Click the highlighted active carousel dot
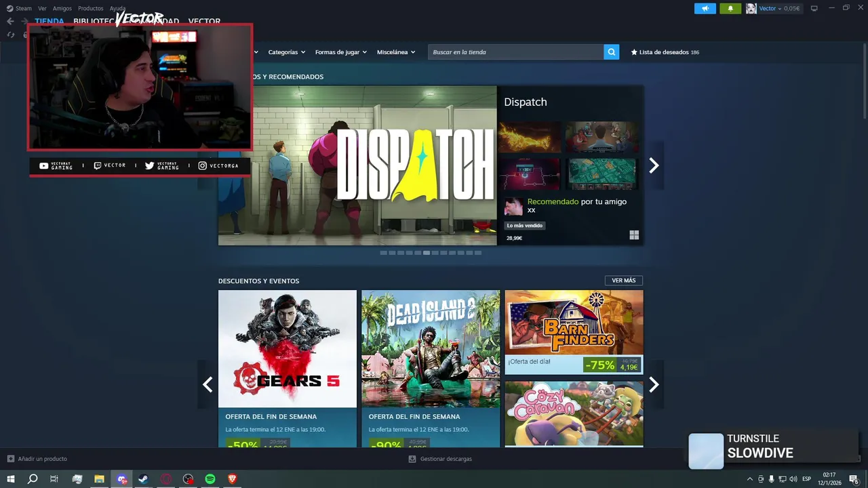 pos(427,253)
